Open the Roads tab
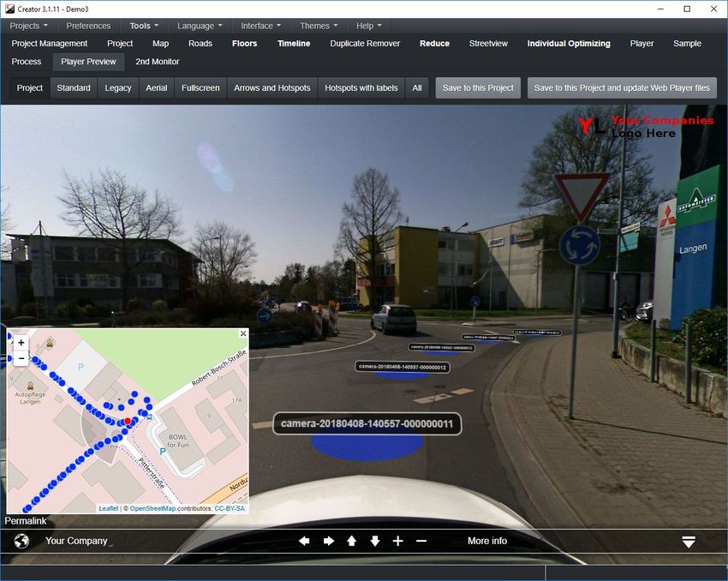Screen dimensions: 728x581 click(x=200, y=43)
